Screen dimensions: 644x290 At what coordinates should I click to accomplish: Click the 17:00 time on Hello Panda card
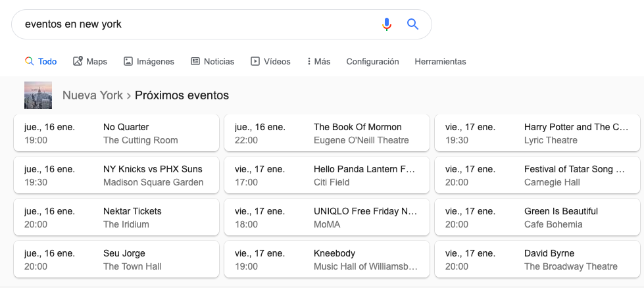247,182
